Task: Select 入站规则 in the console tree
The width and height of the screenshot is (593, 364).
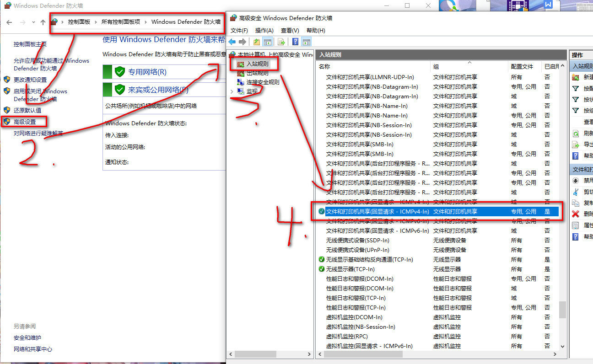Action: 258,64
